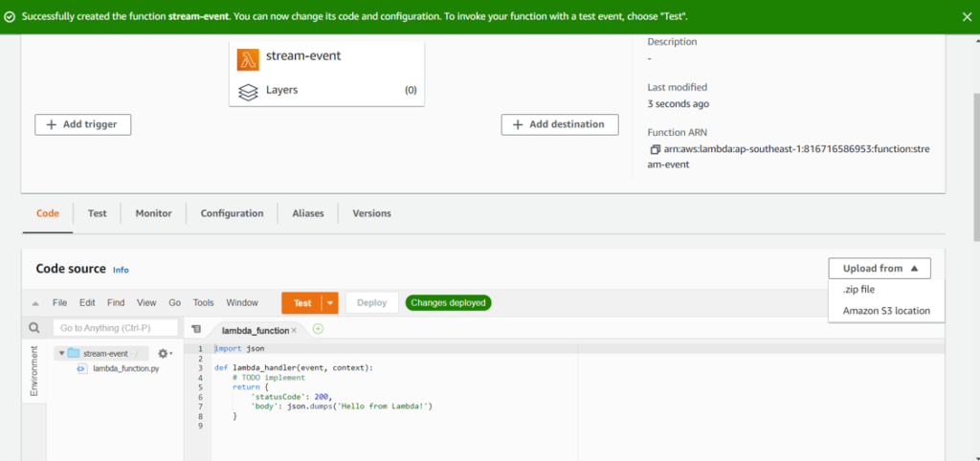Toggle the Upload from dropdown
Screen dimensions: 980x461
880,268
